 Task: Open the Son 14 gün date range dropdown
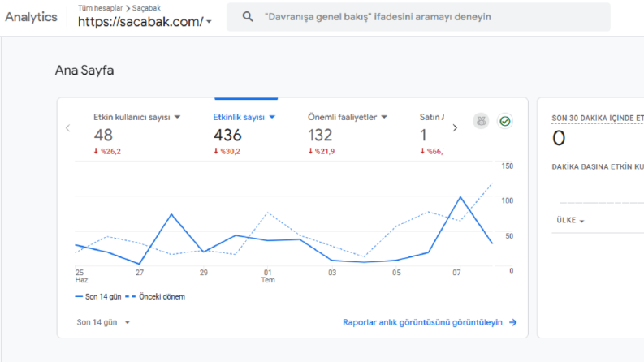click(103, 322)
